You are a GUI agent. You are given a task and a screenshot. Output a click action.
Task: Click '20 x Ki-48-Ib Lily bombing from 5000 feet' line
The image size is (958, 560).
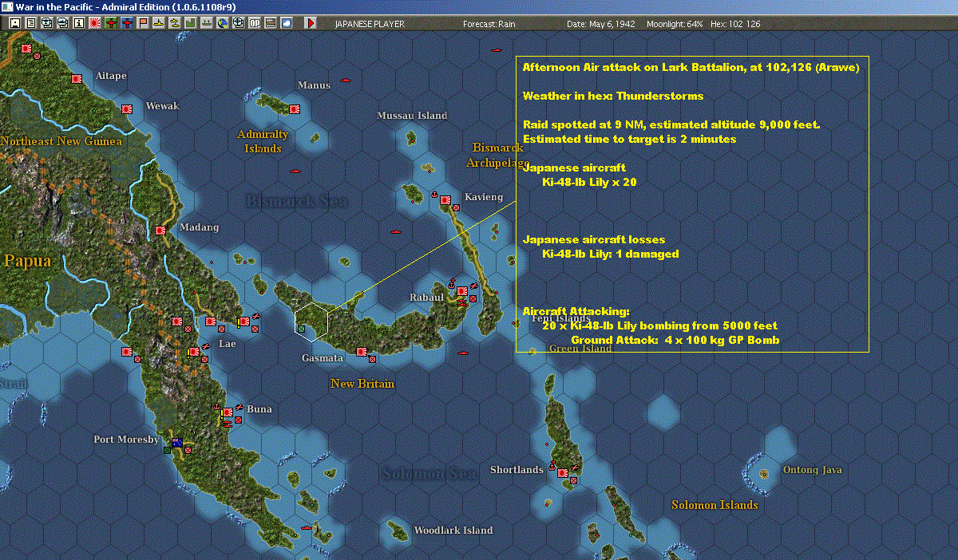click(x=659, y=325)
